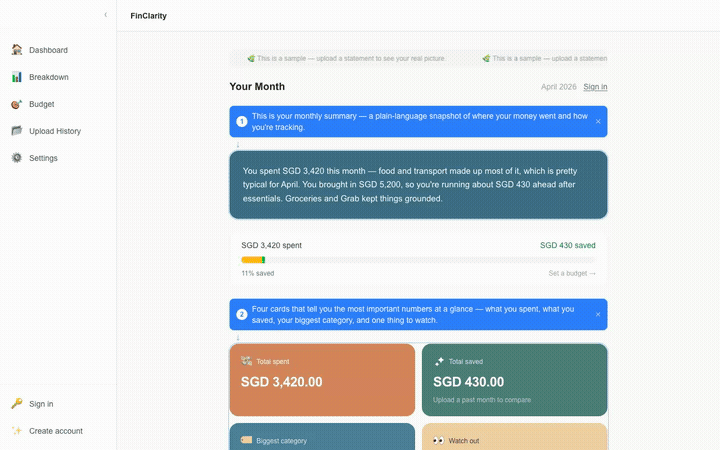Click the Settings gear icon
The height and width of the screenshot is (450, 720).
[17, 158]
